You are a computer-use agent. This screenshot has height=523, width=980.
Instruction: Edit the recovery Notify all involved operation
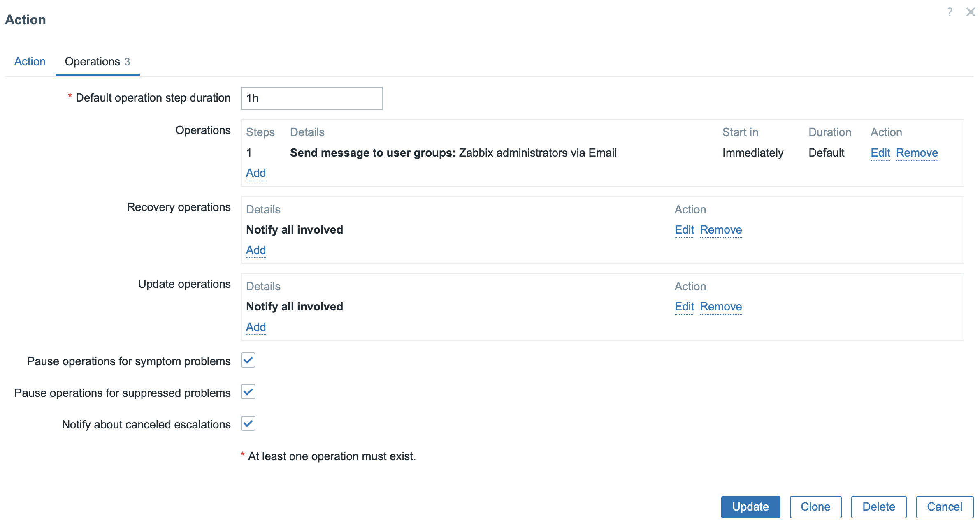pos(684,230)
